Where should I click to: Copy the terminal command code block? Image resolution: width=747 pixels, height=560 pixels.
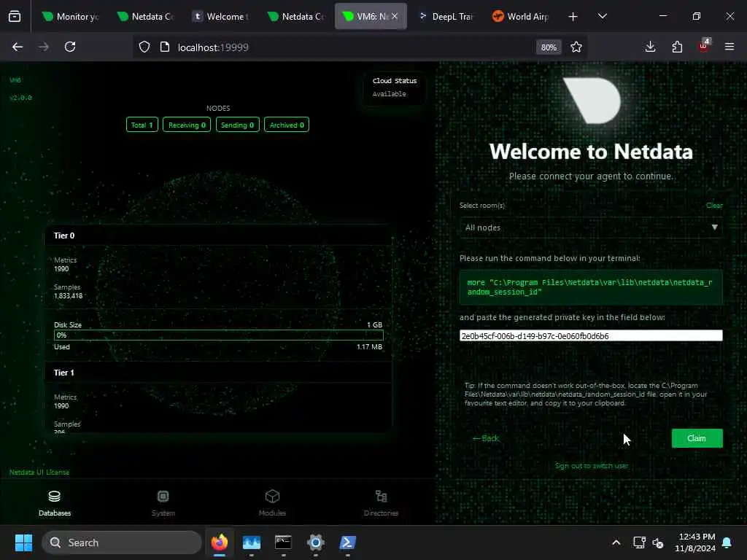point(591,287)
